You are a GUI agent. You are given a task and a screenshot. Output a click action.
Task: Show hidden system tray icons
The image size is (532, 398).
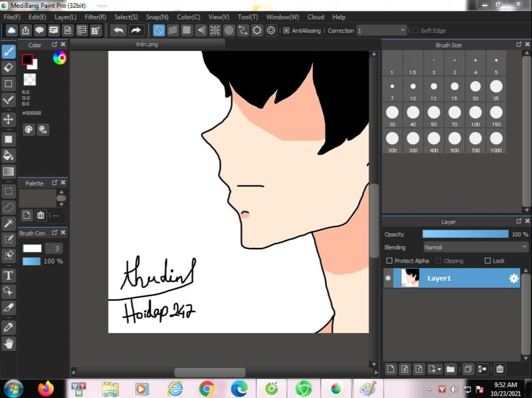point(429,389)
